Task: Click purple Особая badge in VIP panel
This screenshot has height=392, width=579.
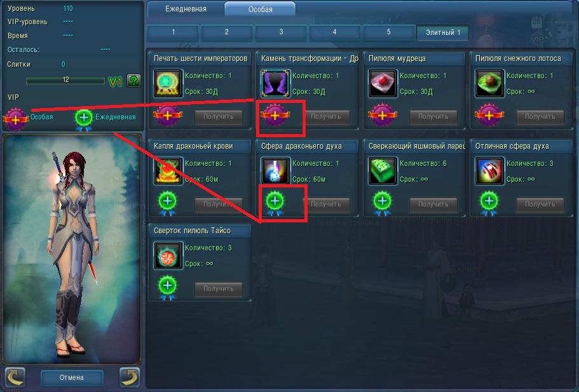Action: pos(15,119)
